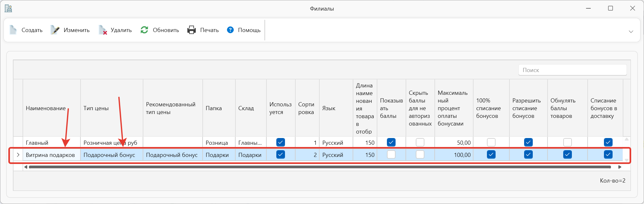Viewport: 644px width, 204px height.
Task: Click the Печать printer icon
Action: click(x=191, y=30)
